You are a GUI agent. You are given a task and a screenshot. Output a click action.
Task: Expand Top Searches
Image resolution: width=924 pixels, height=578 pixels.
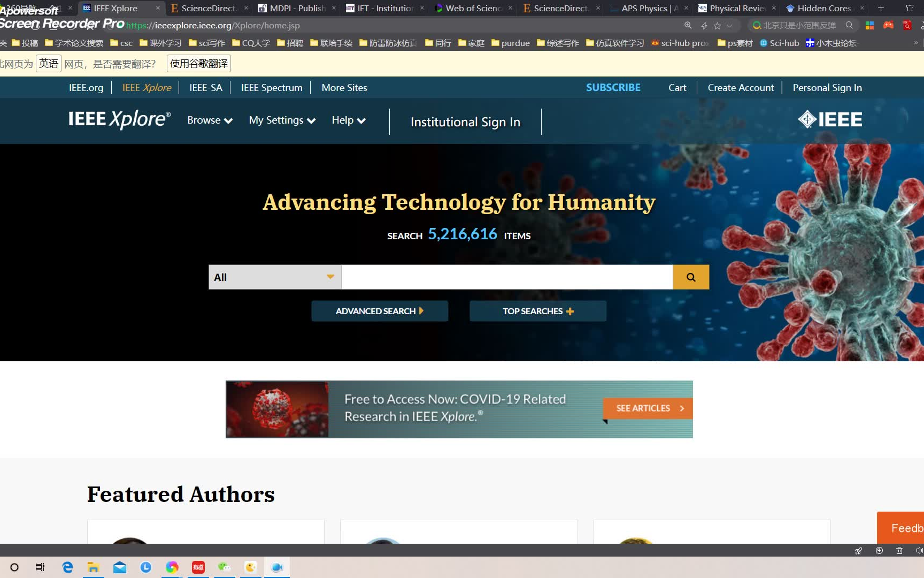[538, 311]
